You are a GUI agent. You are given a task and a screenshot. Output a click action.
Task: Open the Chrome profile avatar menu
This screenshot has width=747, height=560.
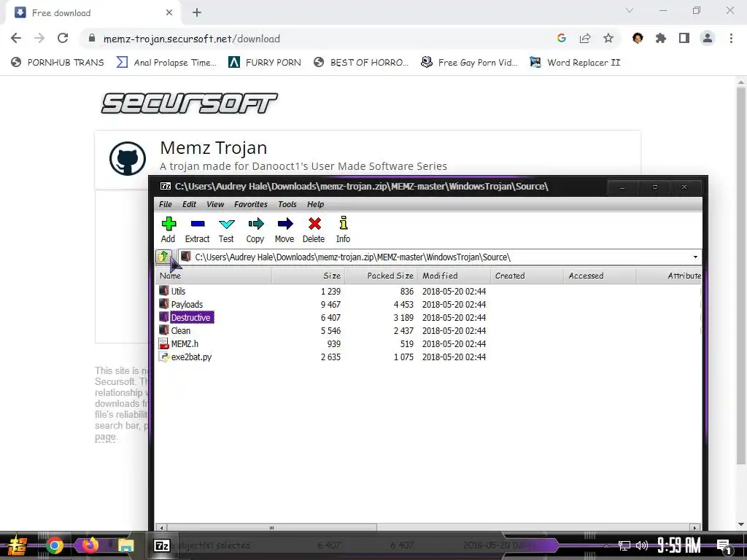pyautogui.click(x=708, y=38)
